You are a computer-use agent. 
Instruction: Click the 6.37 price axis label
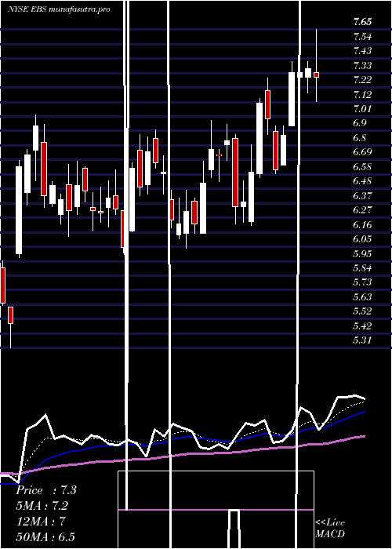[x=362, y=195]
